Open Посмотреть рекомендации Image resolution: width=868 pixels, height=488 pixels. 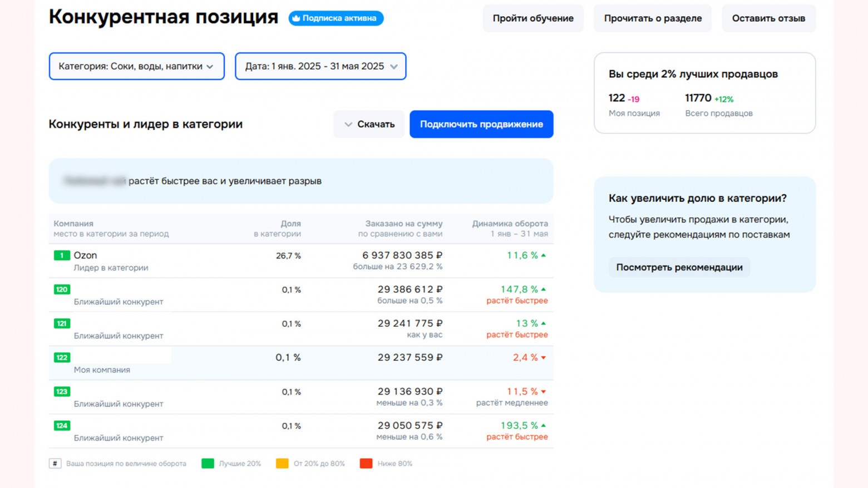click(679, 268)
